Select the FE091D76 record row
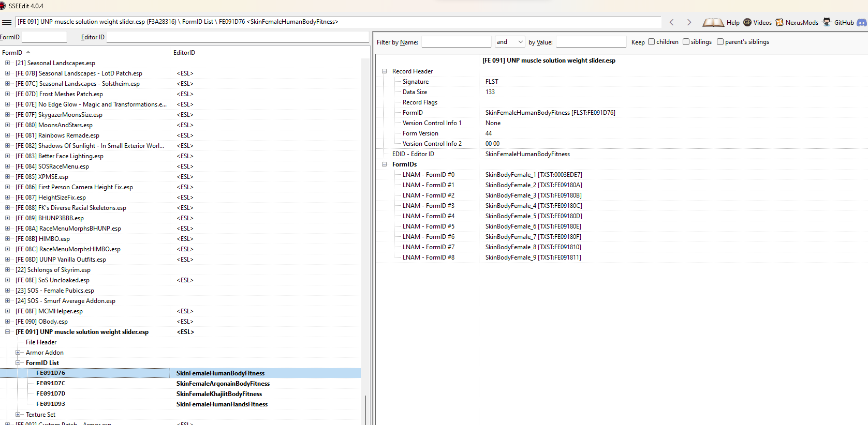868x425 pixels. pyautogui.click(x=180, y=373)
